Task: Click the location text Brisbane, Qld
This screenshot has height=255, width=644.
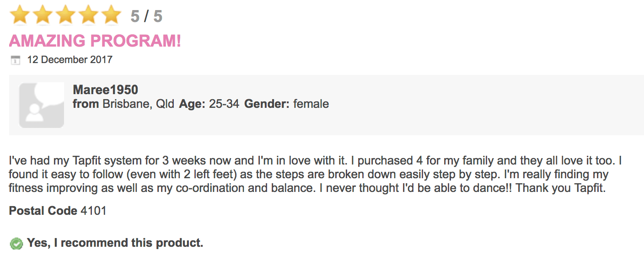Action: [x=138, y=104]
